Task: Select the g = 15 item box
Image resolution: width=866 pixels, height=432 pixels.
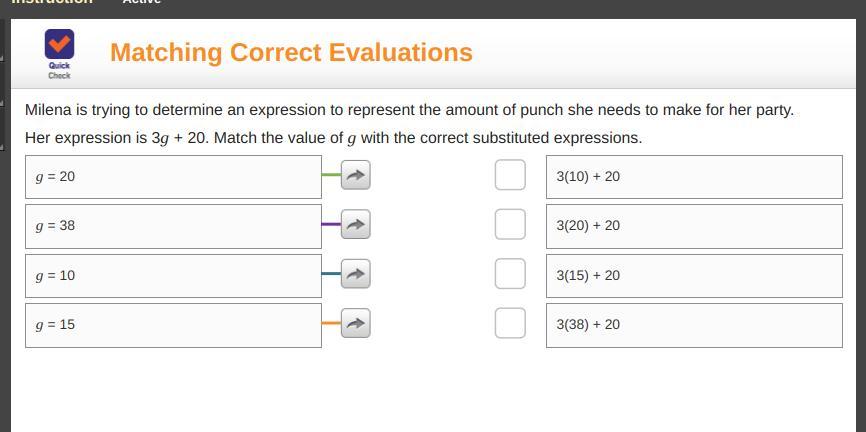Action: click(173, 325)
